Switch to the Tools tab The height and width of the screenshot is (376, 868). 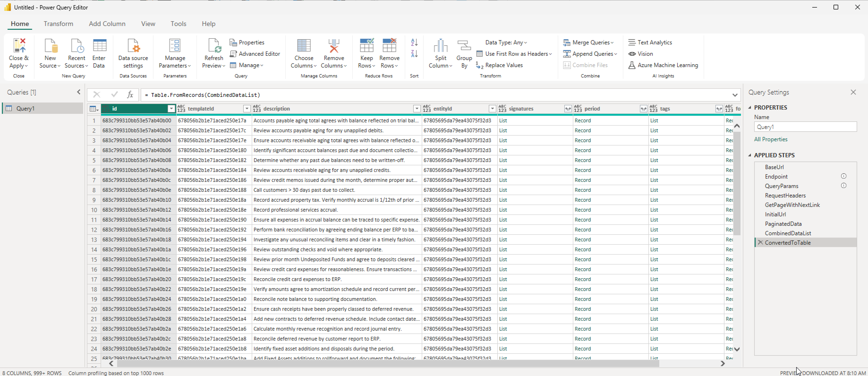(178, 24)
